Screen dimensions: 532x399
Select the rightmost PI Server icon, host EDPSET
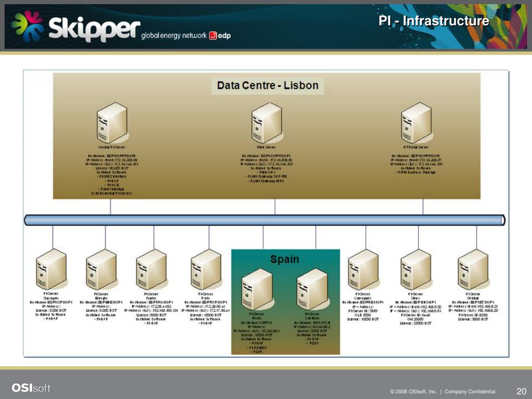coord(474,270)
